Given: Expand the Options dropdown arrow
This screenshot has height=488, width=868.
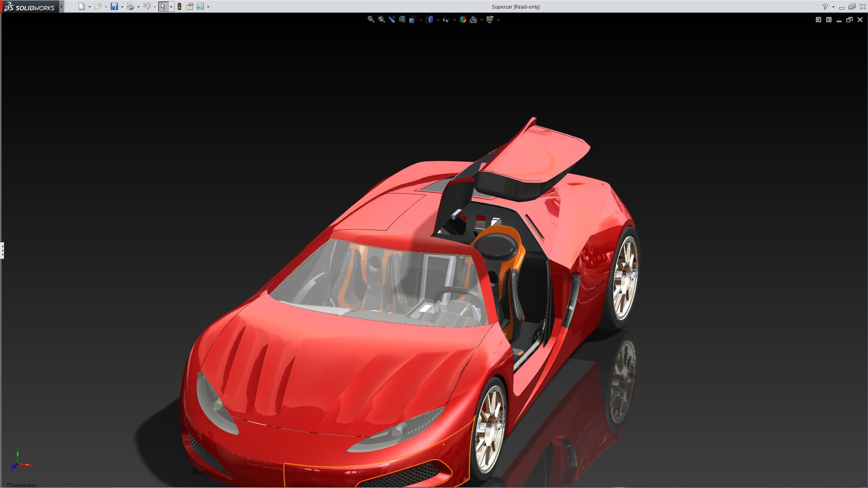Looking at the screenshot, I should (x=208, y=7).
